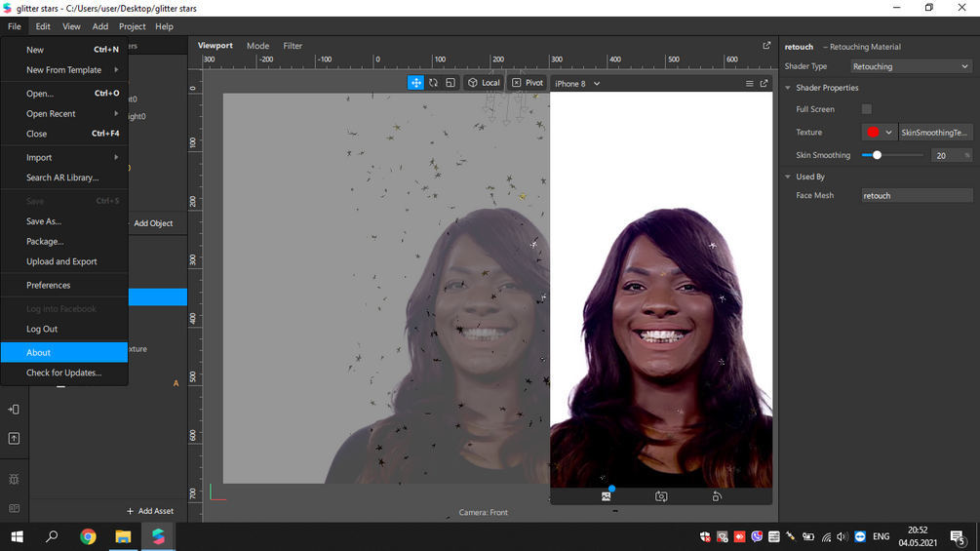Expand New From Template submenu
The height and width of the screenshot is (551, 980).
64,70
